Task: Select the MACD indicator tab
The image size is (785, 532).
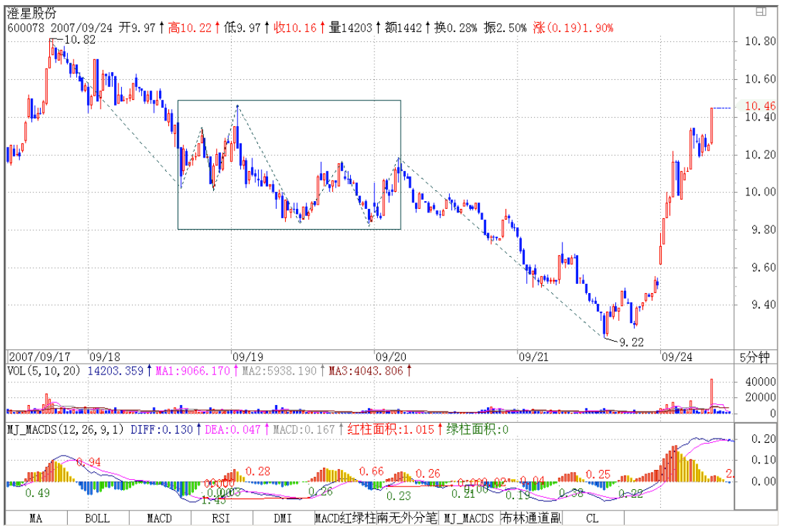Action: click(160, 518)
